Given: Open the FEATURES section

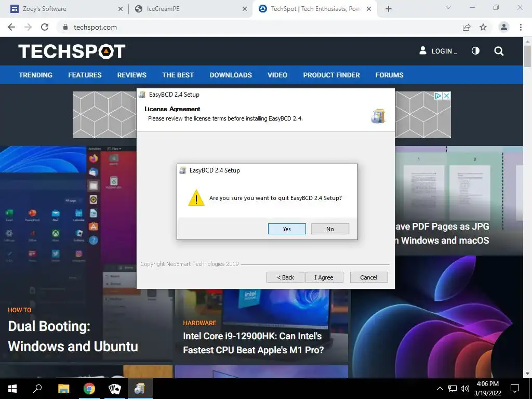Looking at the screenshot, I should point(85,75).
